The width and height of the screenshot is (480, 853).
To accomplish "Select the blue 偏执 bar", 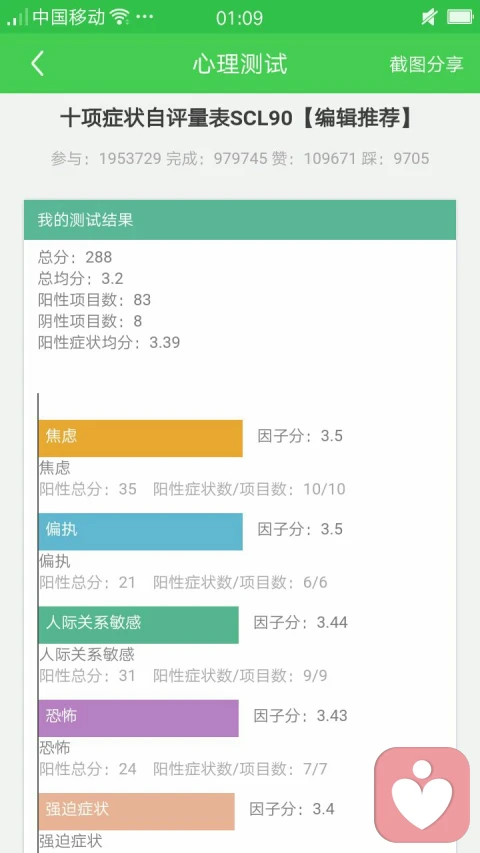I will pyautogui.click(x=140, y=531).
